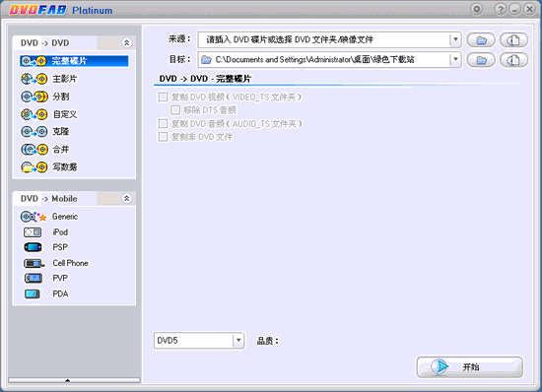Browse for source image file (来源 row)

click(x=514, y=40)
